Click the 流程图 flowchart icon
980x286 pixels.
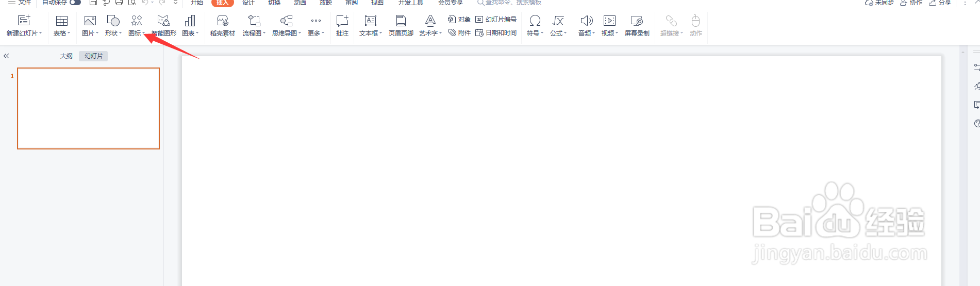254,21
